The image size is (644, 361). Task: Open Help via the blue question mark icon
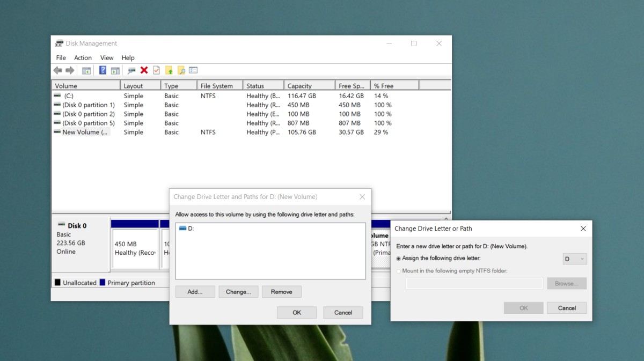(x=103, y=70)
